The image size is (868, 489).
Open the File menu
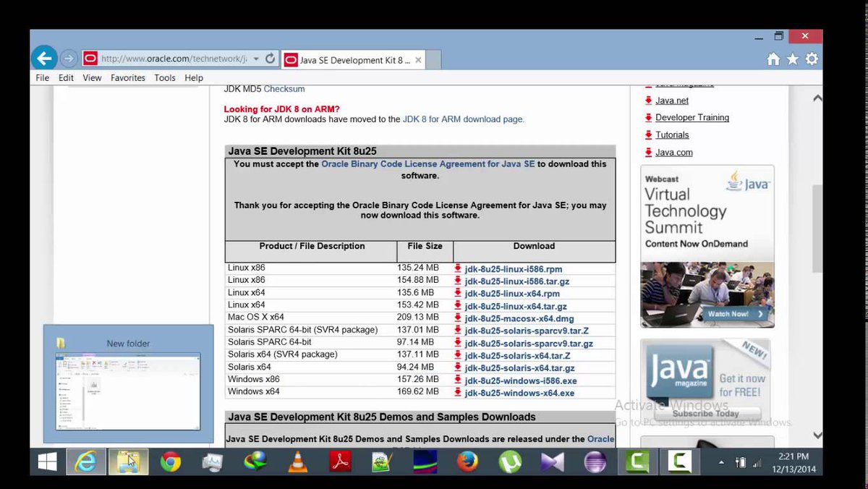click(x=43, y=77)
